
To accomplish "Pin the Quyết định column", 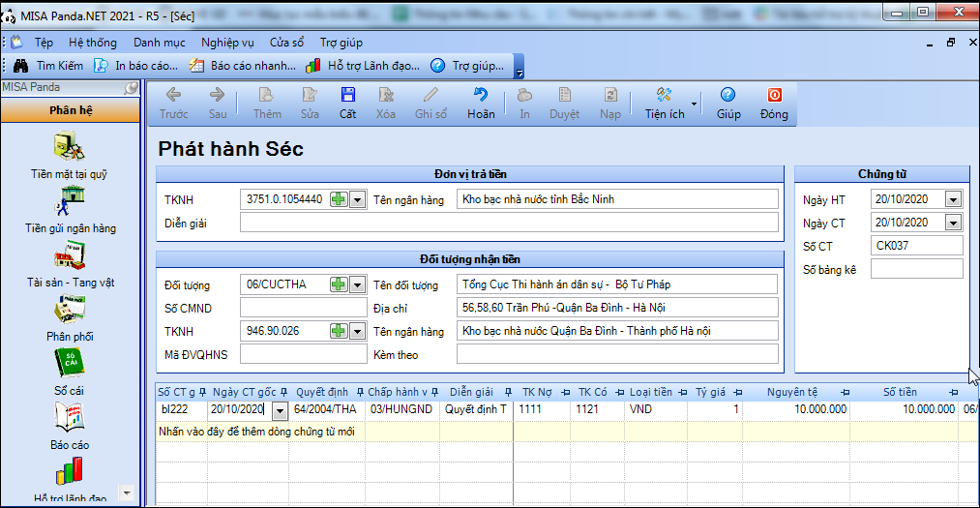I will pos(359,393).
